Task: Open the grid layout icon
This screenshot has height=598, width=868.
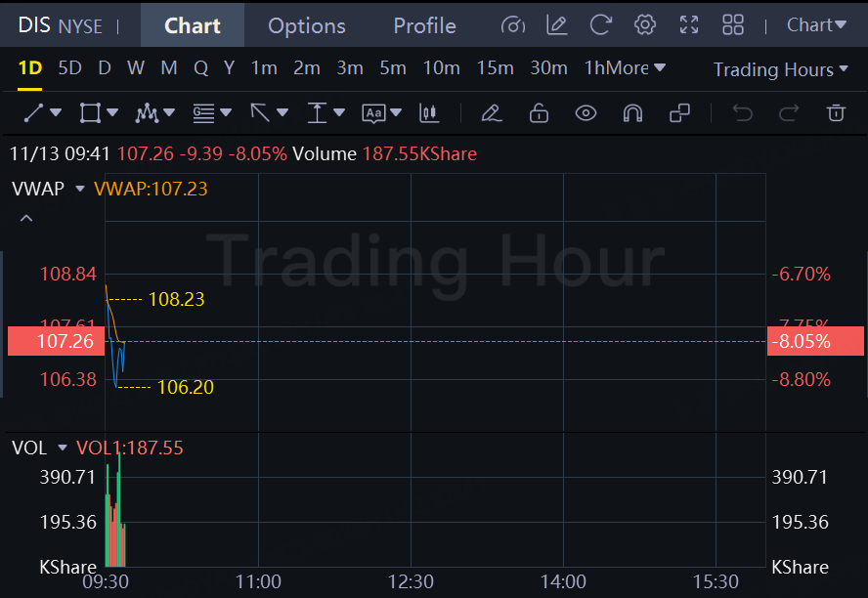Action: click(x=733, y=24)
